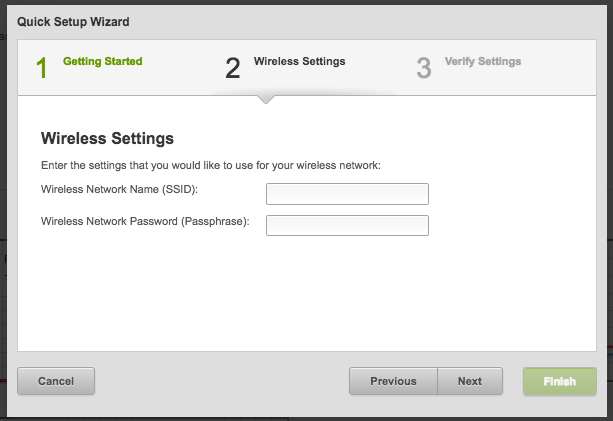613x421 pixels.
Task: Click the grayed step number 3
Action: pyautogui.click(x=424, y=68)
